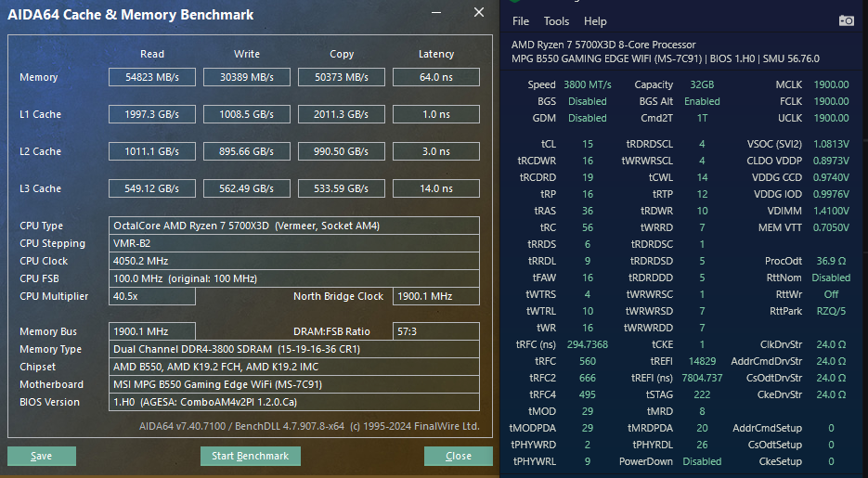Screen dimensions: 868x478
Task: Click DRAM:FSB Ratio value 57:3
Action: pos(435,330)
